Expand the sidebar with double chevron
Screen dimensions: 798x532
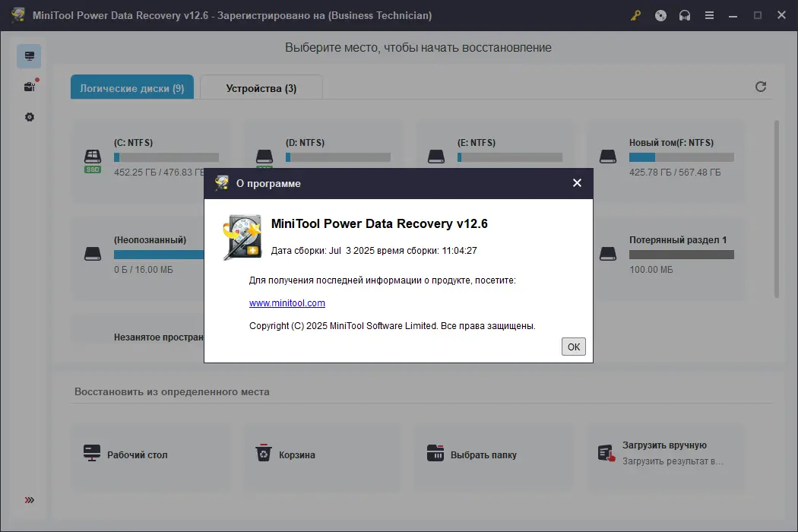(x=30, y=500)
